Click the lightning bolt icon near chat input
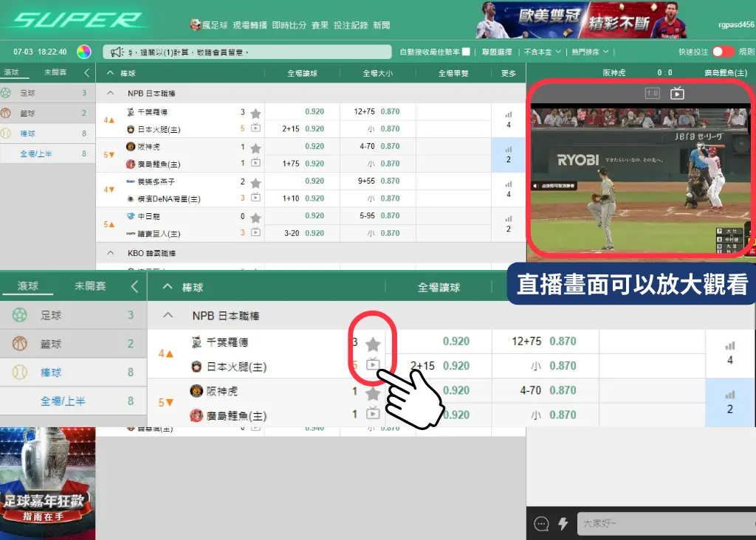756x540 pixels. pos(565,524)
